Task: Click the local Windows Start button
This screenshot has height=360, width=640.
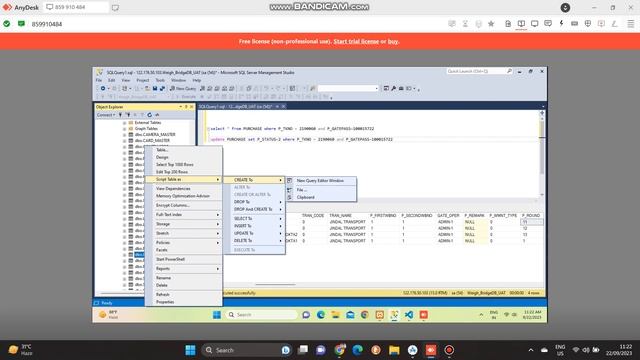Action: (190, 350)
